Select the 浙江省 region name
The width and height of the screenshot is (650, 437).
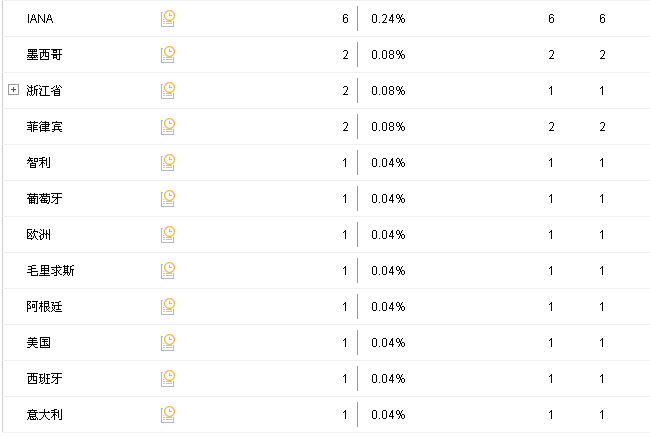(44, 91)
